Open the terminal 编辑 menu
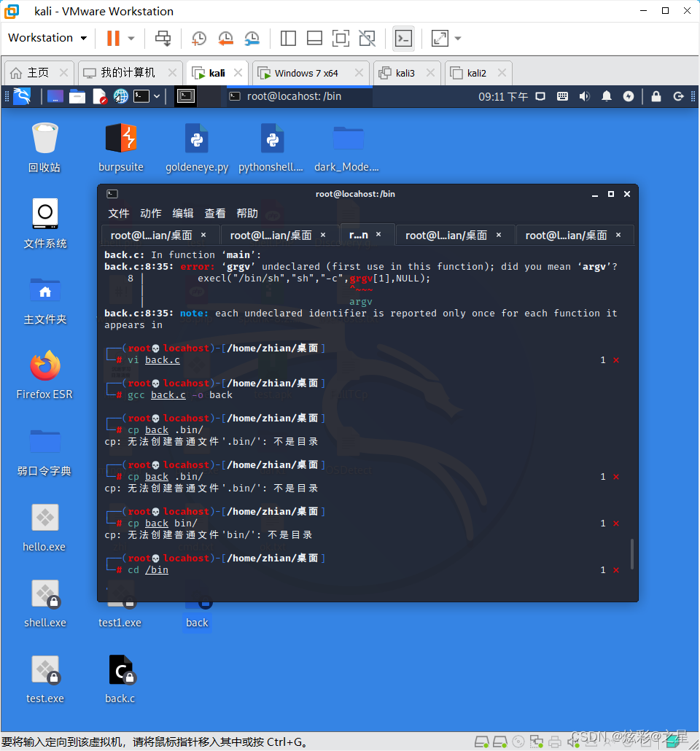Viewport: 700px width, 751px height. click(x=182, y=213)
